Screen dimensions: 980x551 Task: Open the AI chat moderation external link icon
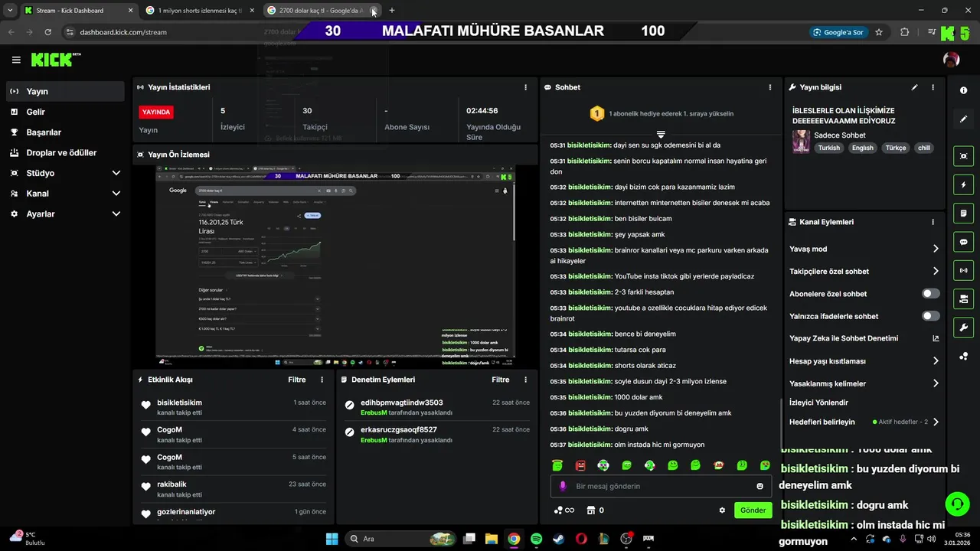tap(936, 338)
